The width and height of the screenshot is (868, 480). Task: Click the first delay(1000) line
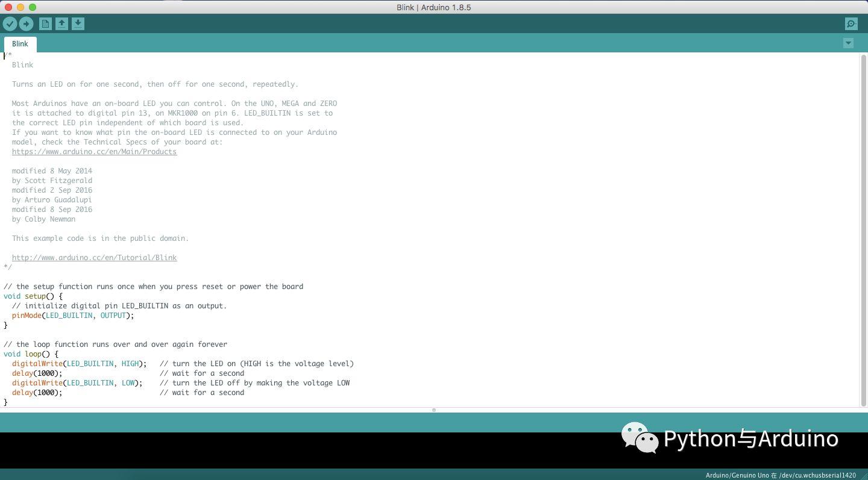click(x=37, y=373)
